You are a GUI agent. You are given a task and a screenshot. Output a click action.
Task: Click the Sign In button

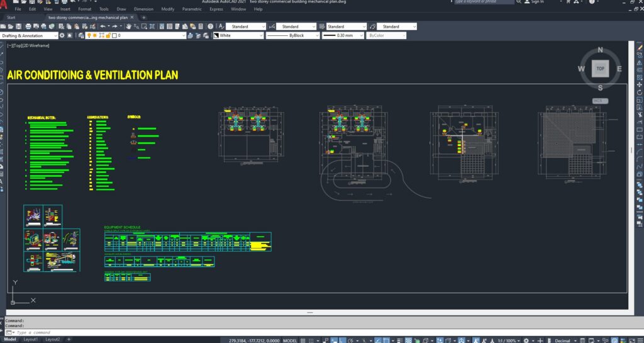(x=534, y=2)
